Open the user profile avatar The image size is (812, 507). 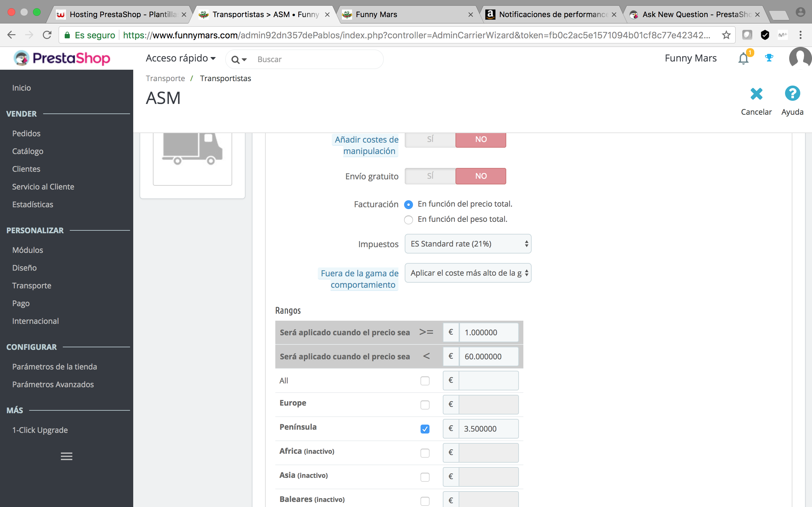(x=800, y=58)
